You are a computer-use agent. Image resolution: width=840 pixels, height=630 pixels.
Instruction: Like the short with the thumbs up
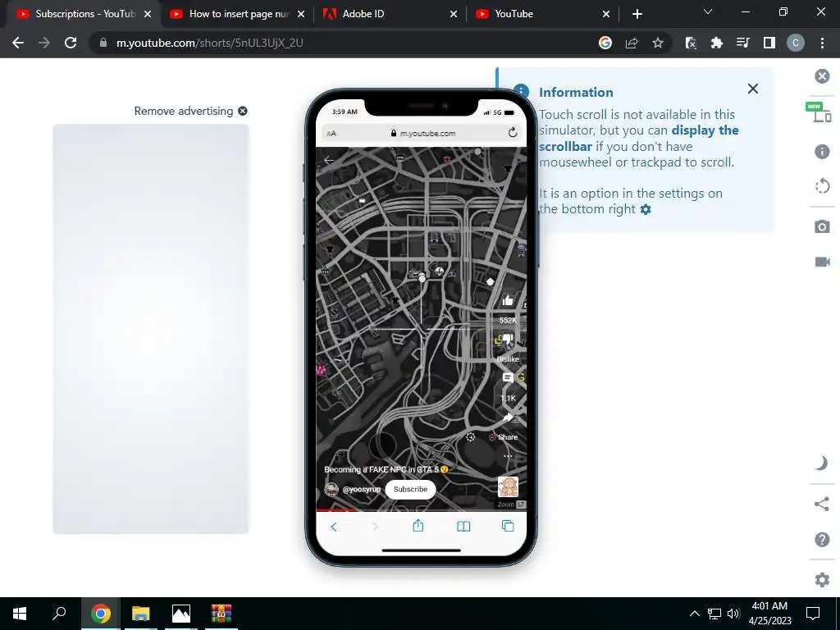coord(507,301)
